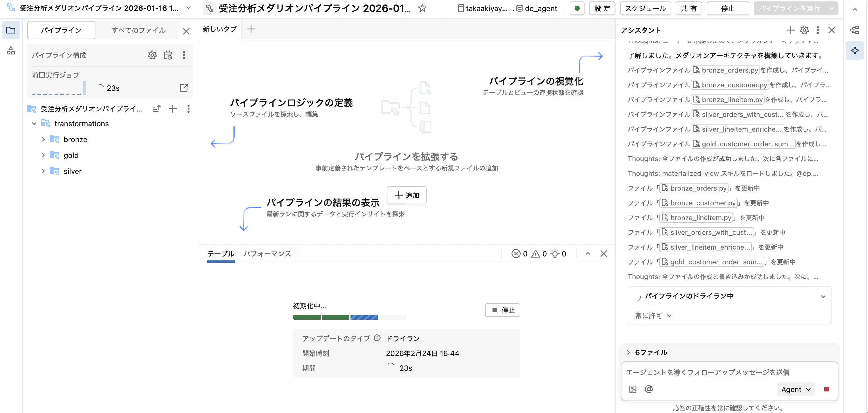868x413 pixels.
Task: Expand the bronze folder in transformations
Action: tap(43, 139)
